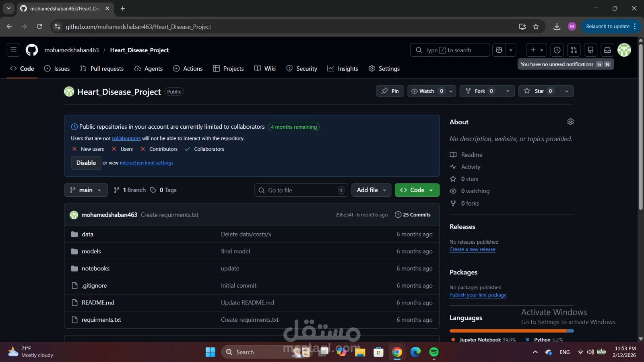Switch to the Issues tab
Viewport: 644px width, 362px height.
(x=57, y=69)
